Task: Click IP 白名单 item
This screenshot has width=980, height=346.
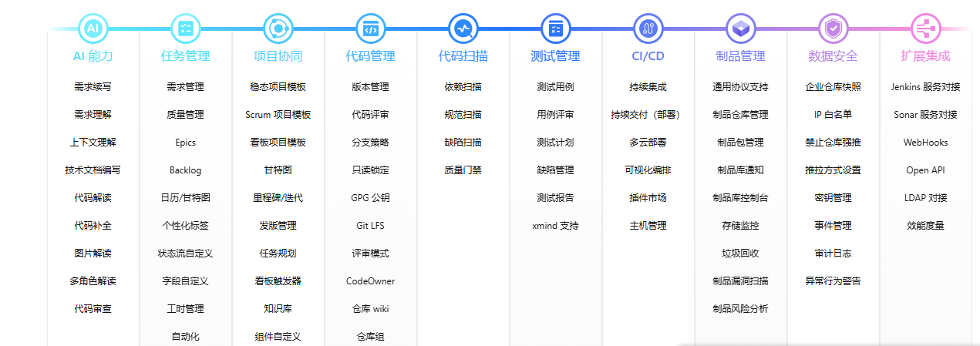Action: point(833,115)
